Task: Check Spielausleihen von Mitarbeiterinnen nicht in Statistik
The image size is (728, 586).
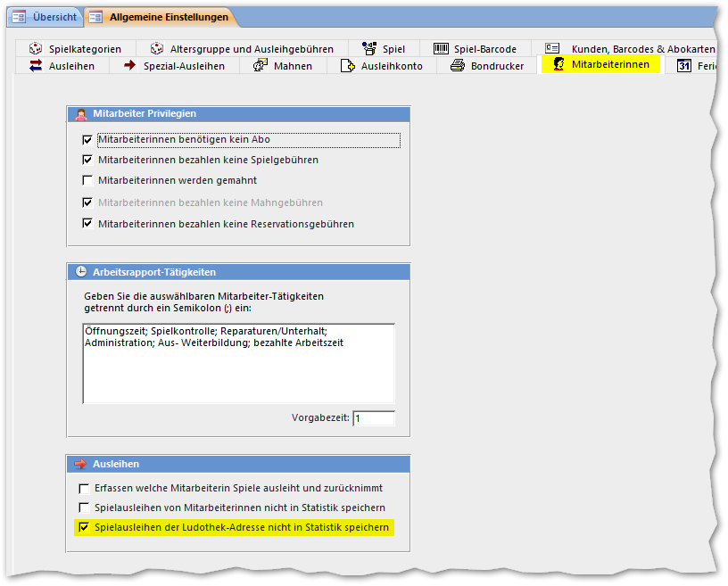Action: pyautogui.click(x=84, y=508)
